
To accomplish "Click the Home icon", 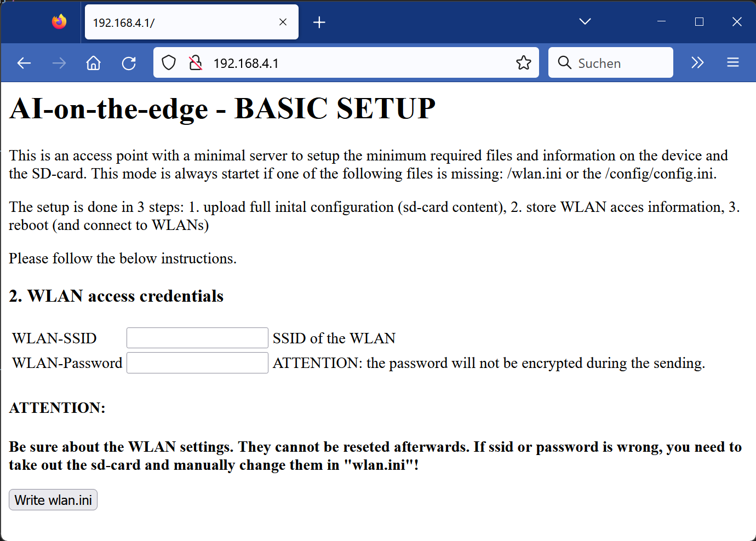I will pos(93,62).
